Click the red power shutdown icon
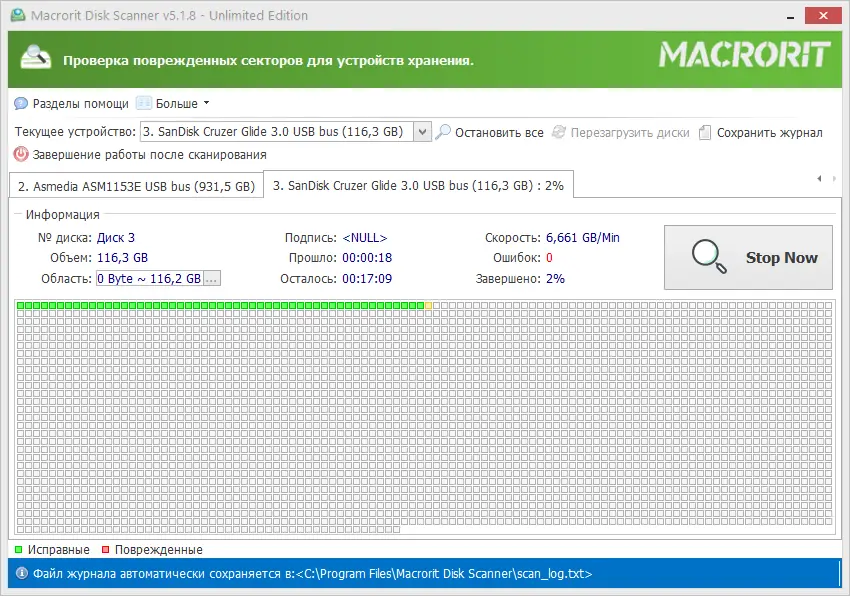This screenshot has height=596, width=850. [21, 154]
